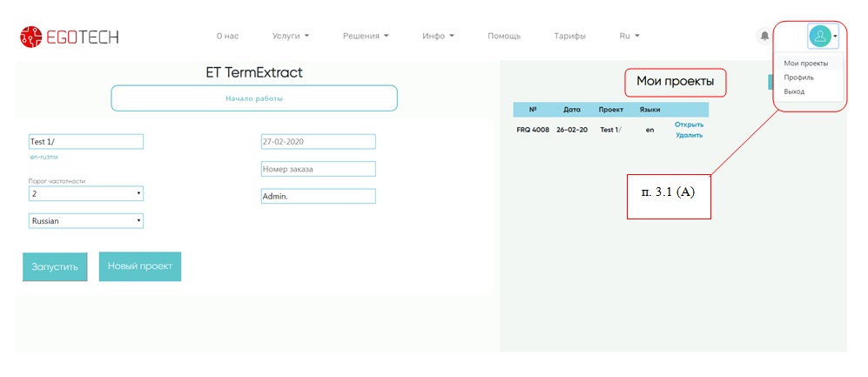Screen dimensions: 868x377
Task: Click the user avatar icon
Action: (819, 36)
